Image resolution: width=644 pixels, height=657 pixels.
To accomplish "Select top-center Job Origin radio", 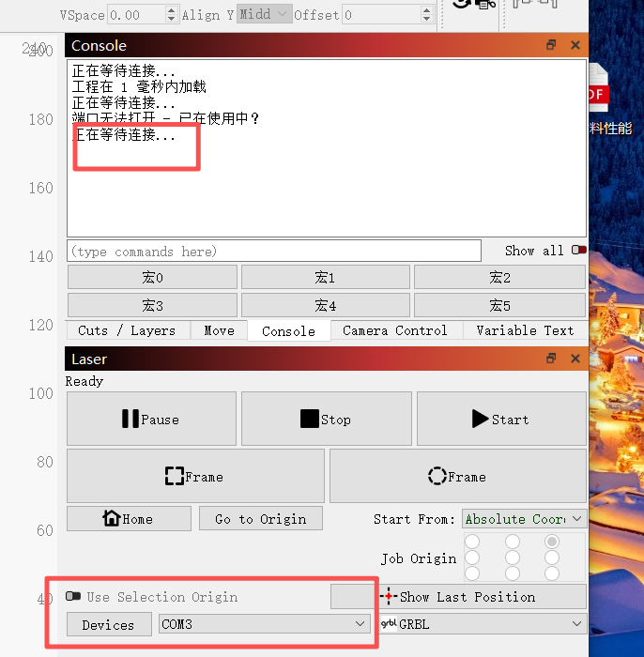I will (513, 542).
